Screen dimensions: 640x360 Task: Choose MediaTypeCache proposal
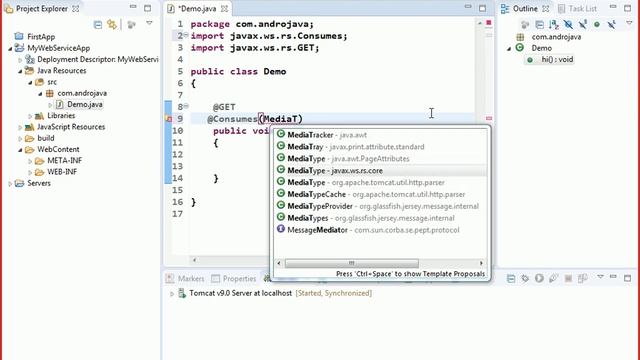pyautogui.click(x=381, y=194)
